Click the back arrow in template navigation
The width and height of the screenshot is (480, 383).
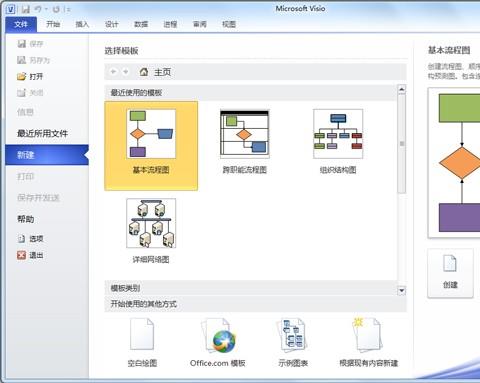[113, 71]
